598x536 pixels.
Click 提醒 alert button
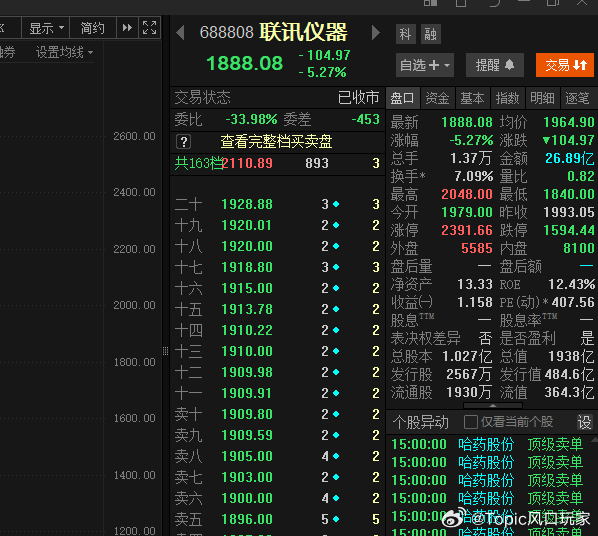click(x=495, y=65)
